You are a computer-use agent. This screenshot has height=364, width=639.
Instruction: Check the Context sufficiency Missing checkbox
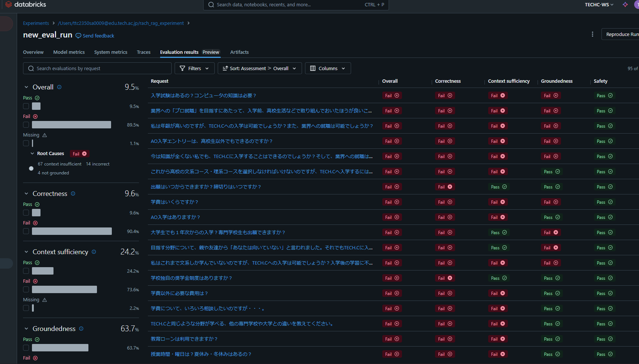coord(26,308)
